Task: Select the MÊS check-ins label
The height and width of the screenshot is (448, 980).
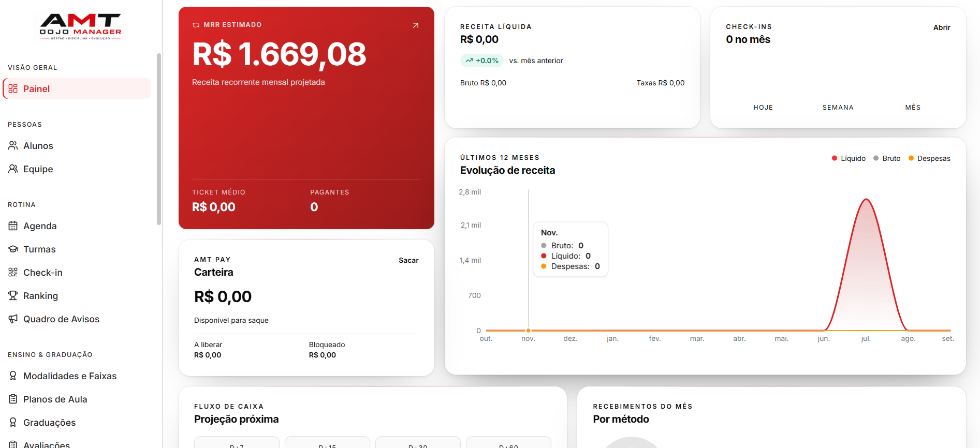Action: (x=913, y=108)
